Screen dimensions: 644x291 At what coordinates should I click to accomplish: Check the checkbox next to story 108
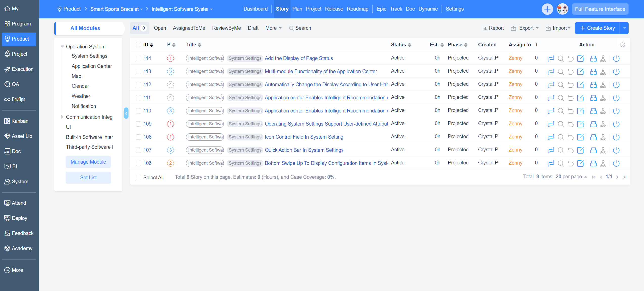point(138,137)
